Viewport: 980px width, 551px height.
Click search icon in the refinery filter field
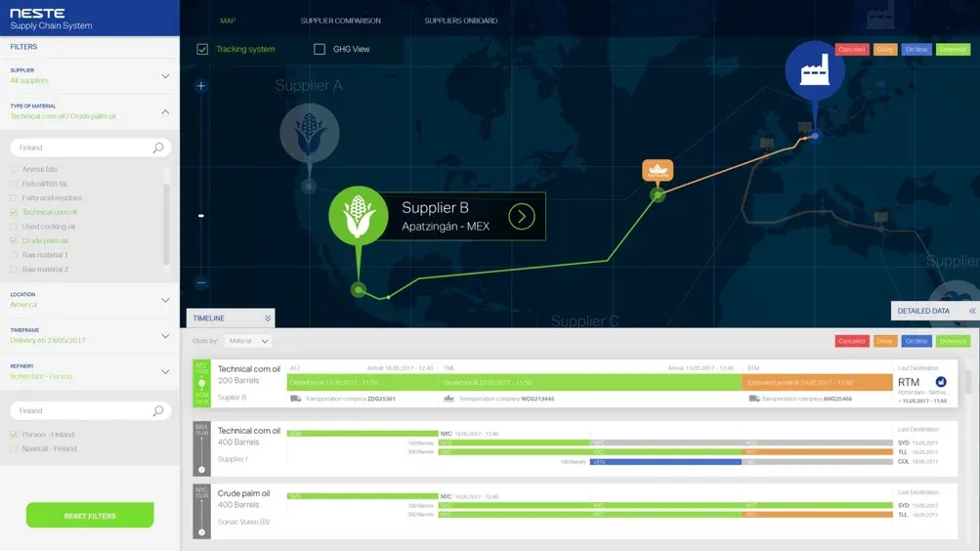click(158, 410)
